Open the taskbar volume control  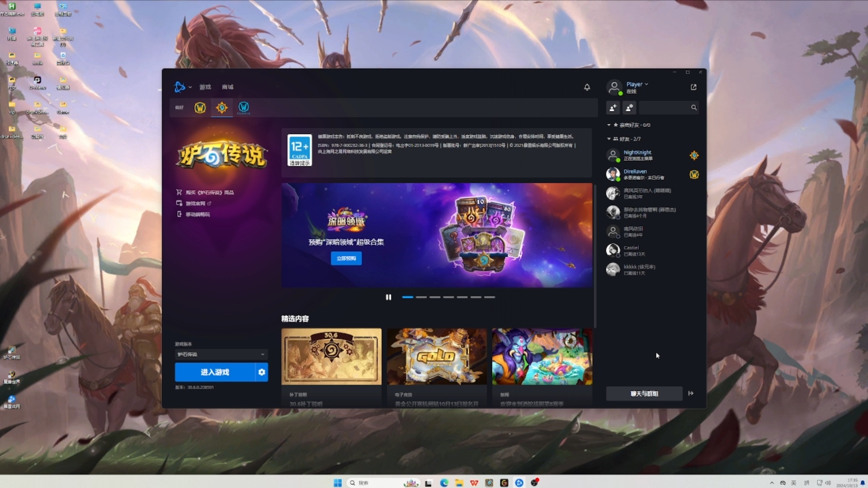click(x=828, y=483)
